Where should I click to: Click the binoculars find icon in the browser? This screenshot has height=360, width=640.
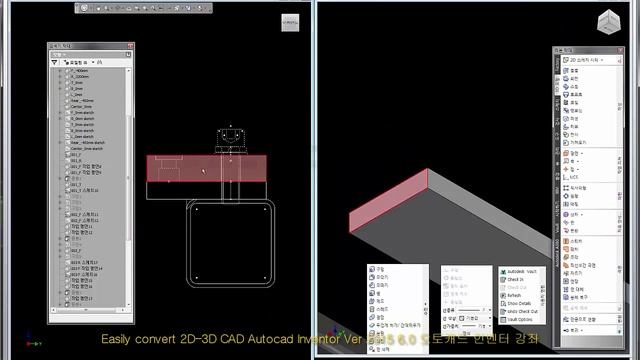coord(100,62)
